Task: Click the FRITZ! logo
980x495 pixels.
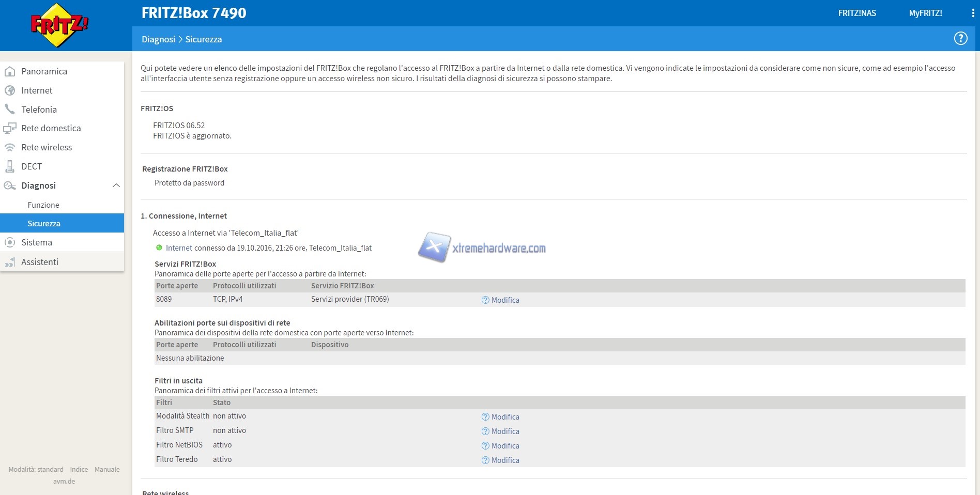Action: coord(59,25)
